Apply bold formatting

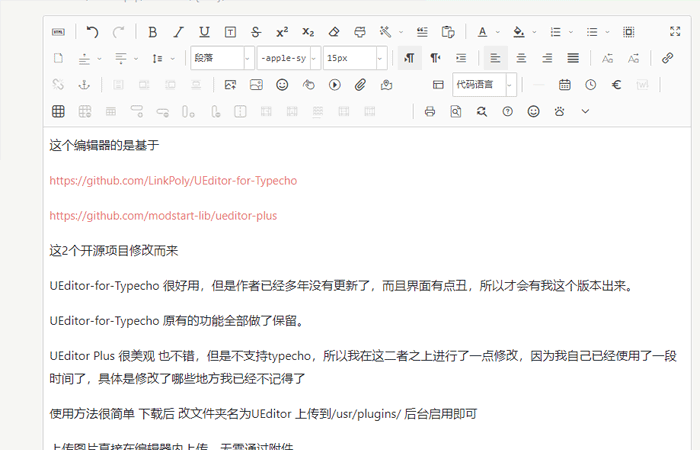pos(153,32)
